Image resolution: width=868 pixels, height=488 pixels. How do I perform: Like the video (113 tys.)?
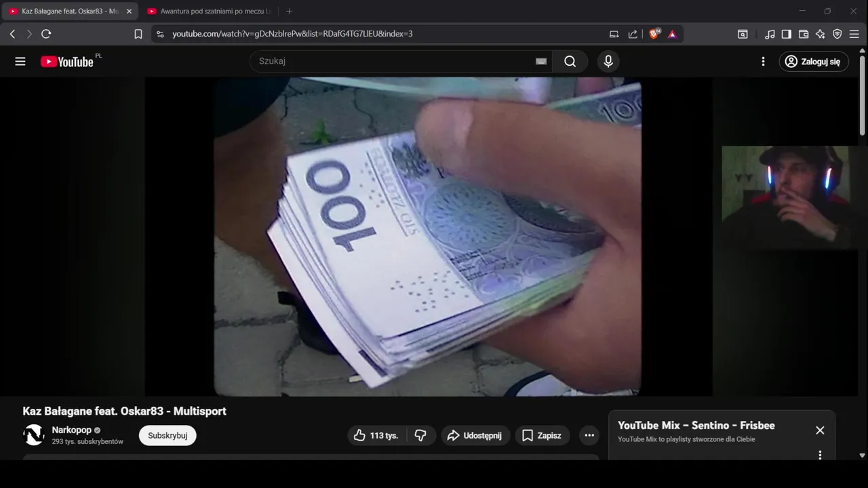[x=376, y=436]
